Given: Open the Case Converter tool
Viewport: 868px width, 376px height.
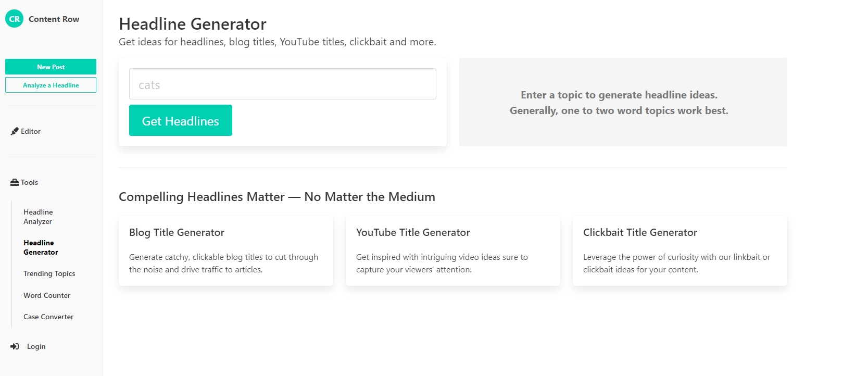Looking at the screenshot, I should 48,317.
